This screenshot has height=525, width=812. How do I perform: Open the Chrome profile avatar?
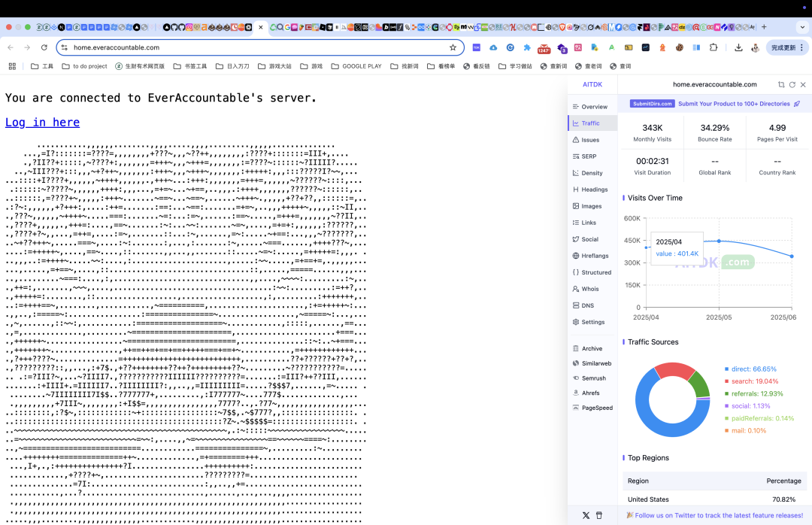click(x=756, y=47)
